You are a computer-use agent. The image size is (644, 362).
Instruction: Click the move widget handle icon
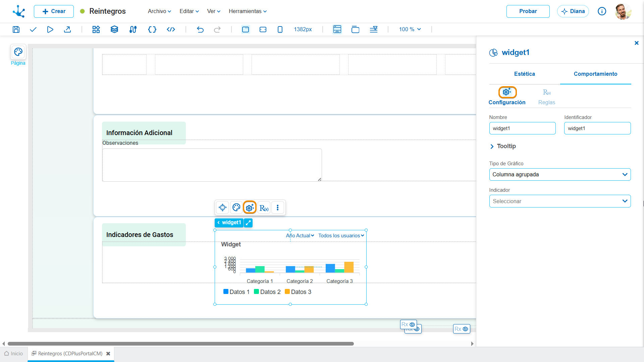(222, 208)
